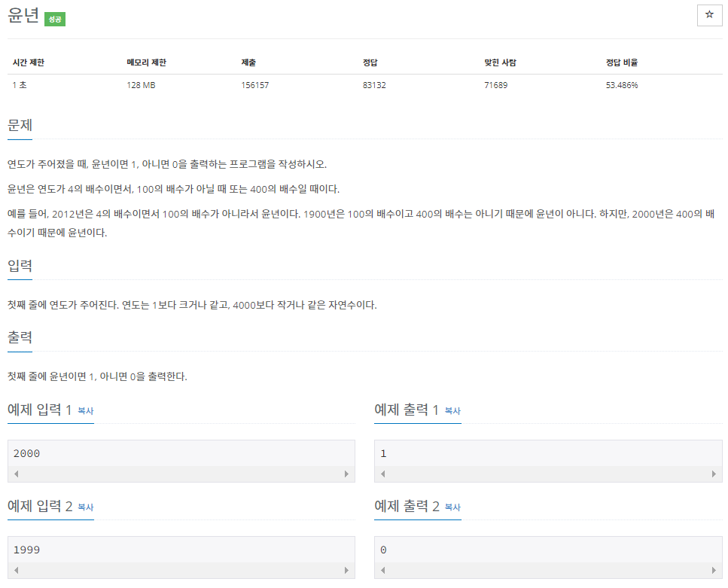728x588 pixels.
Task: Click the sentence 첫째 줄에 윤년이면 1
Action: pyautogui.click(x=98, y=376)
